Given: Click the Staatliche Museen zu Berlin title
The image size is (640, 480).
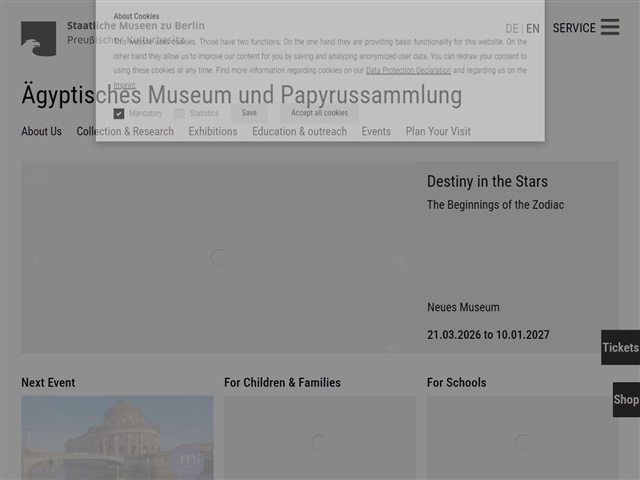Looking at the screenshot, I should coord(136,26).
